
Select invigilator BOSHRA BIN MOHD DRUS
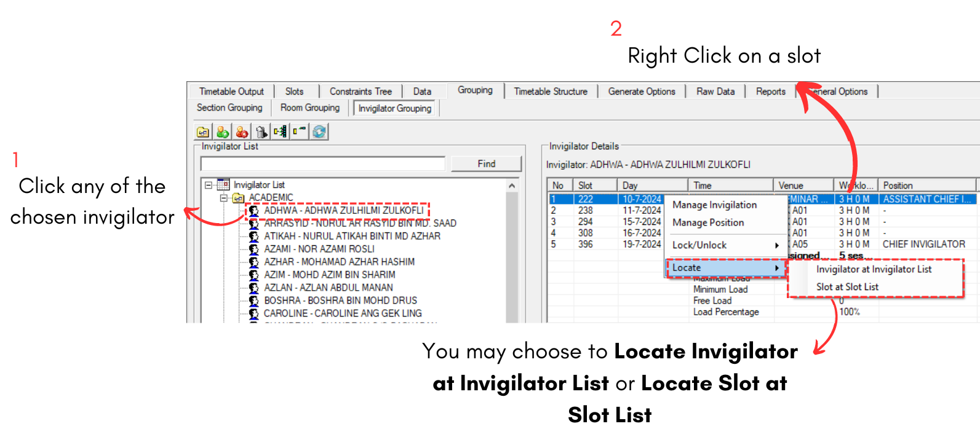tap(340, 301)
